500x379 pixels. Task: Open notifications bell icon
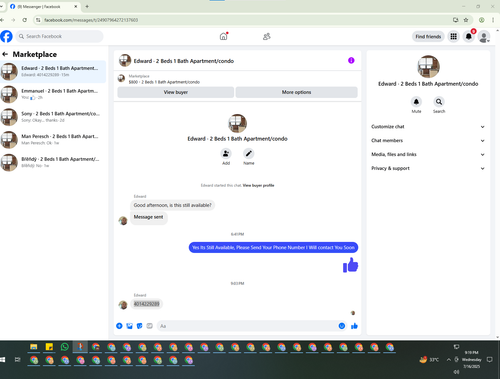coord(469,36)
